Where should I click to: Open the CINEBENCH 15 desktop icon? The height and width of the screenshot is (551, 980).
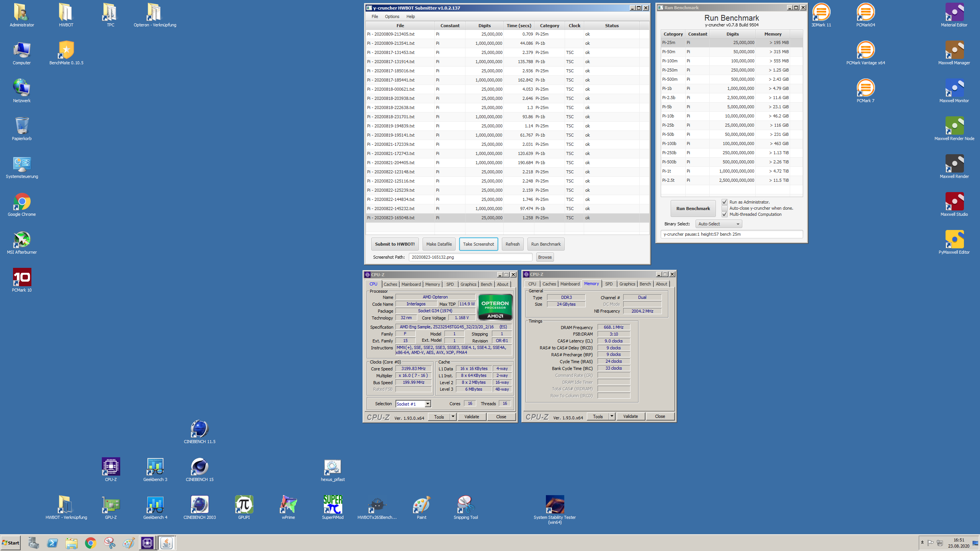click(199, 469)
